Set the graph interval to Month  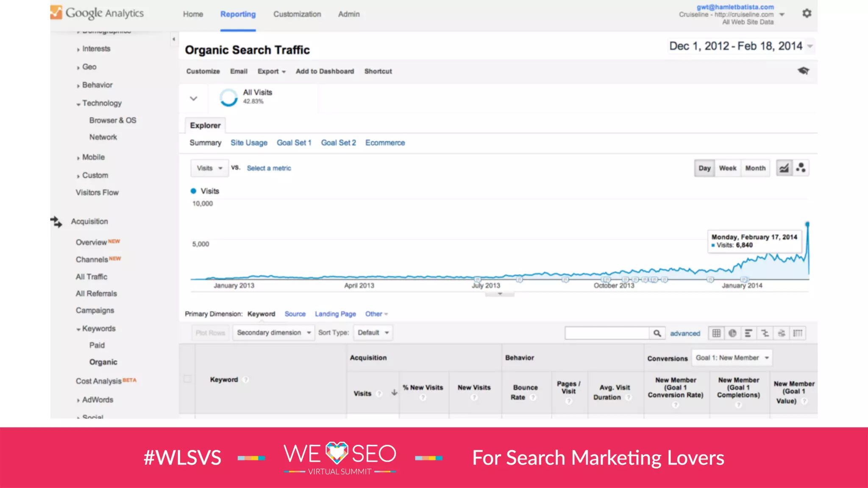tap(755, 168)
